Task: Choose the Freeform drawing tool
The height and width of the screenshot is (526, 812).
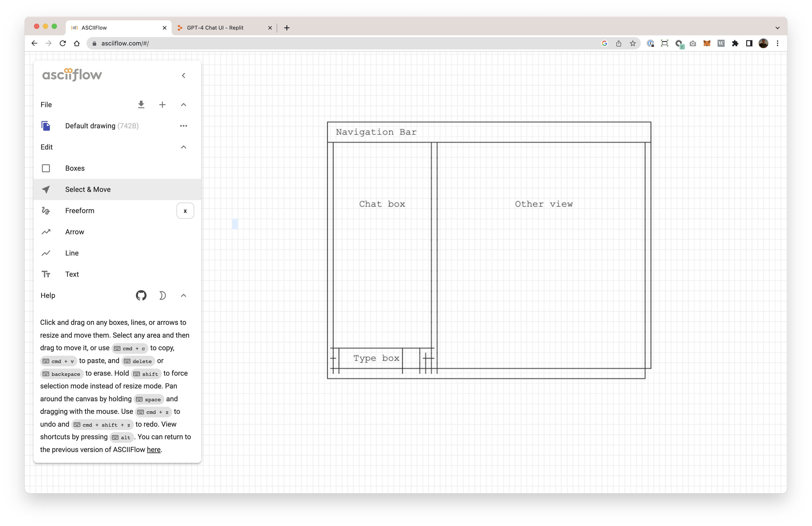Action: click(x=79, y=211)
